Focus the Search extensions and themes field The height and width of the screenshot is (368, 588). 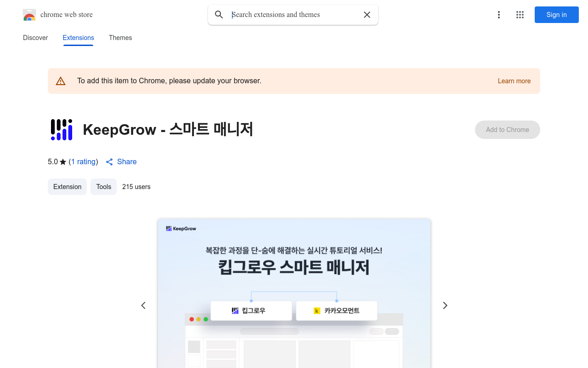294,15
